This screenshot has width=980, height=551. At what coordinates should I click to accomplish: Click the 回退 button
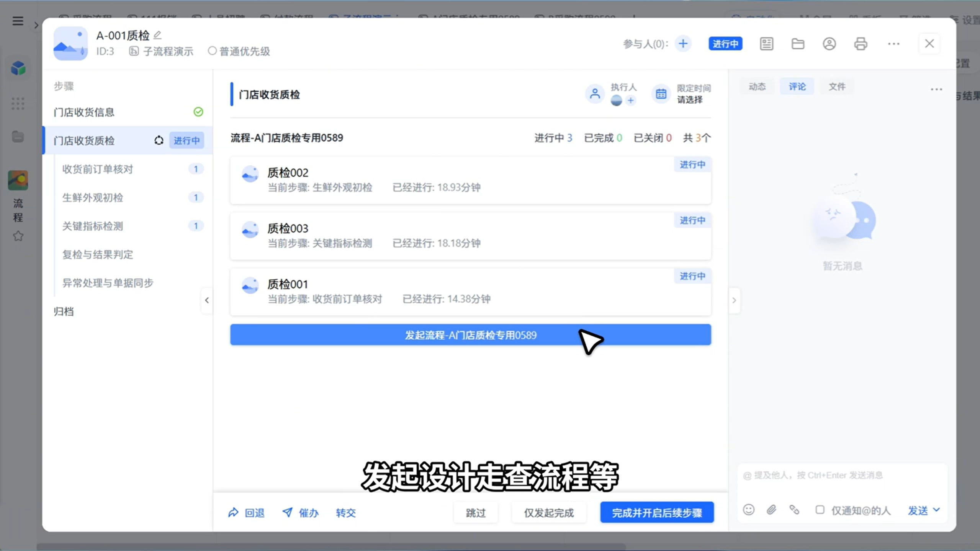click(x=246, y=512)
